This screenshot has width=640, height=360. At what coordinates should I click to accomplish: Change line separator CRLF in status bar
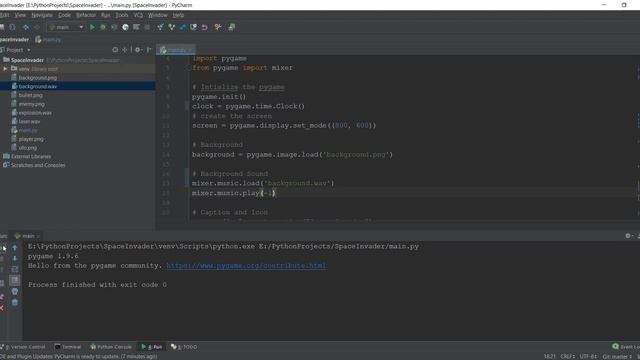pos(567,356)
